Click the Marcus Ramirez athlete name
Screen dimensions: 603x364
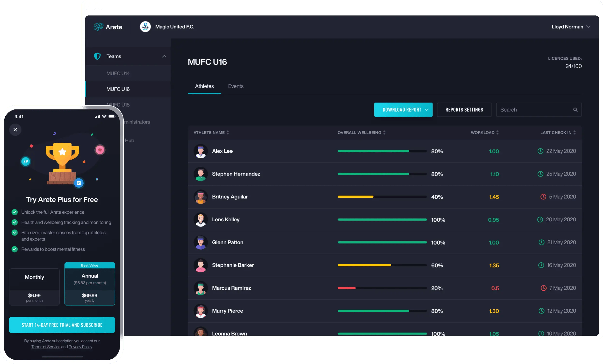[231, 288]
